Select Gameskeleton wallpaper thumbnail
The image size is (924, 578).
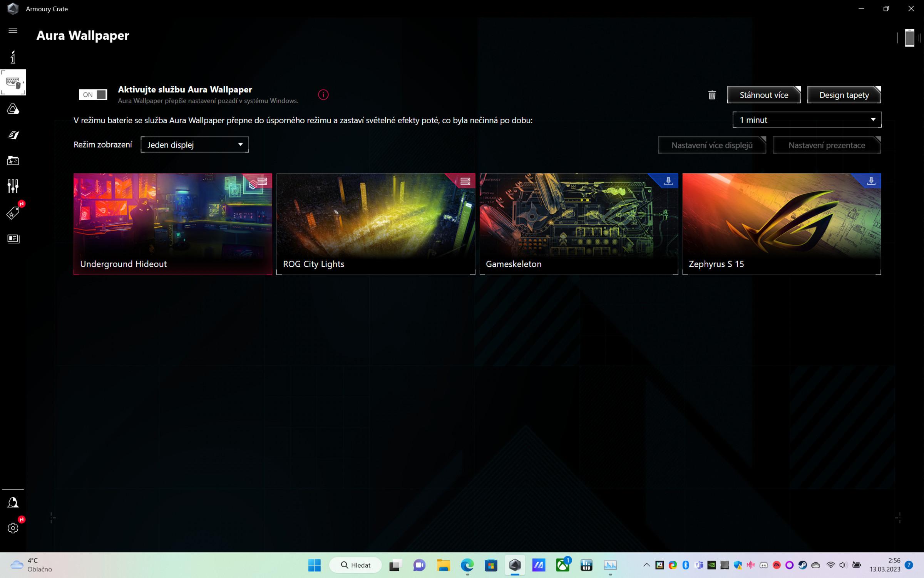click(579, 224)
